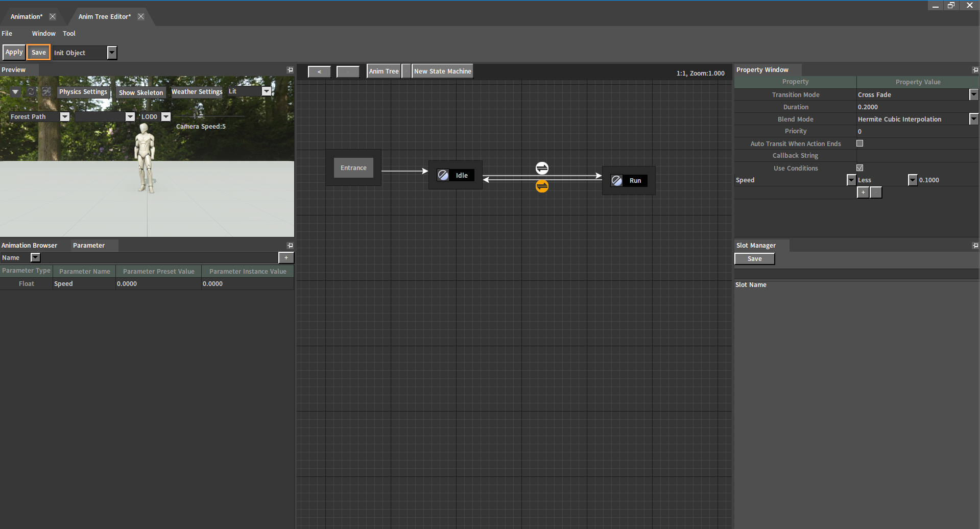Uncheck the Use Conditions checkbox
Image resolution: width=980 pixels, height=529 pixels.
(x=860, y=168)
